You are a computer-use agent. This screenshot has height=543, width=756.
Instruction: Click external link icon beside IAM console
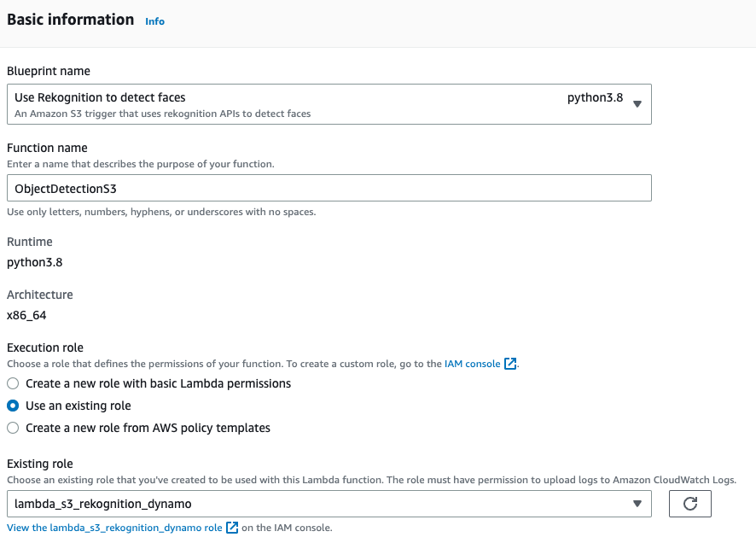510,364
